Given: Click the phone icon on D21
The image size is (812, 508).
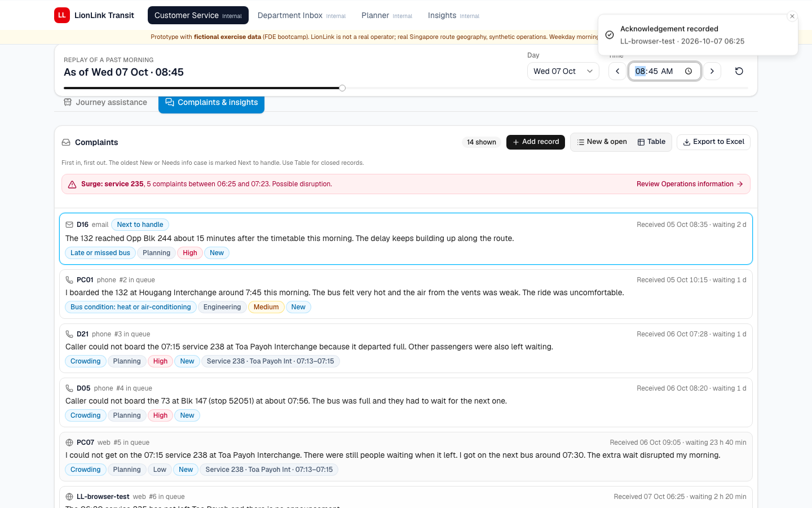Looking at the screenshot, I should tap(69, 334).
